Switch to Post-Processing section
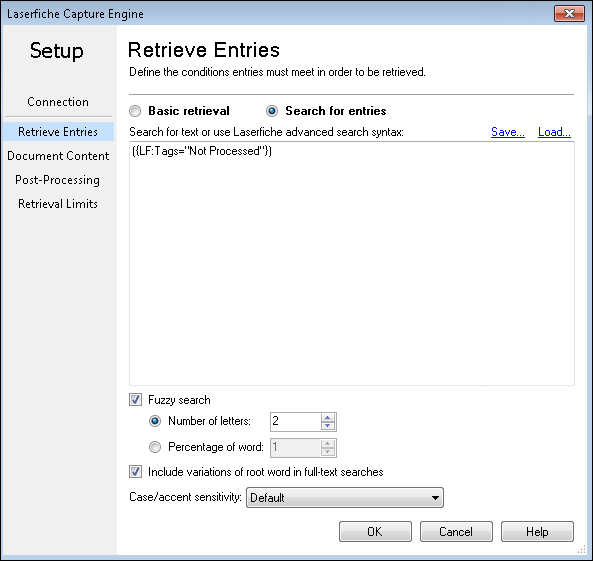Viewport: 593px width, 561px height. [57, 180]
